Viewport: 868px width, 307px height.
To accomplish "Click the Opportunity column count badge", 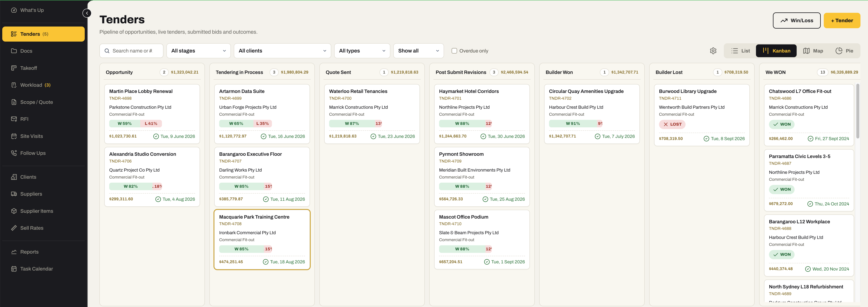I will (164, 72).
